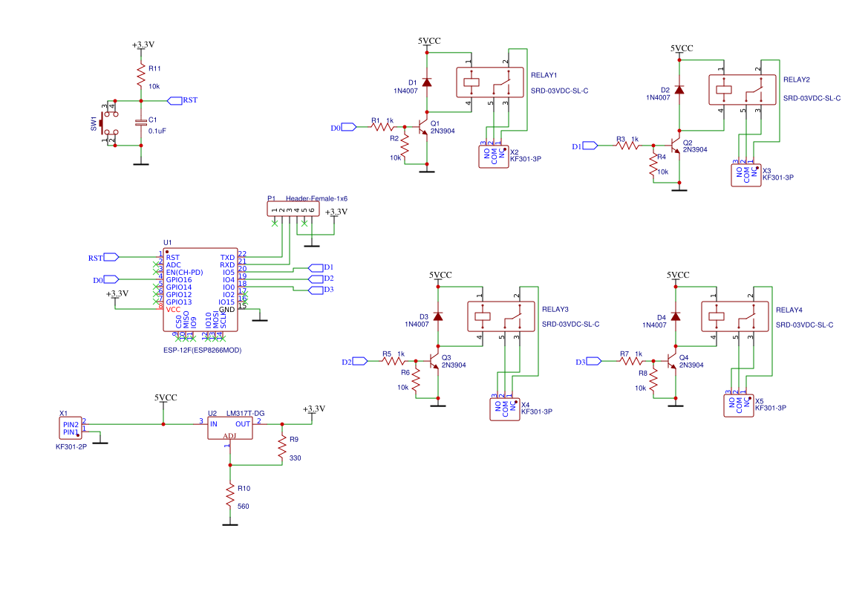The width and height of the screenshot is (868, 615).
Task: Select the RELAY1 relay symbol
Action: (490, 82)
